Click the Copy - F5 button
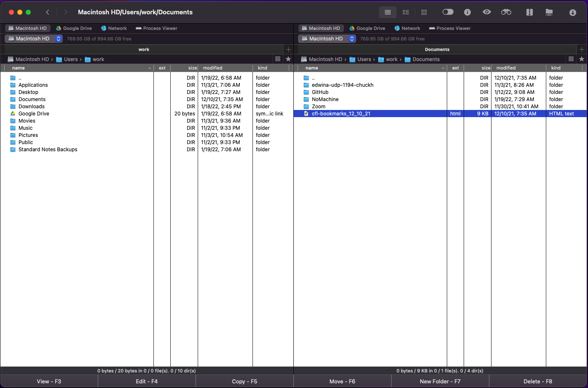Image resolution: width=588 pixels, height=388 pixels. (x=244, y=381)
